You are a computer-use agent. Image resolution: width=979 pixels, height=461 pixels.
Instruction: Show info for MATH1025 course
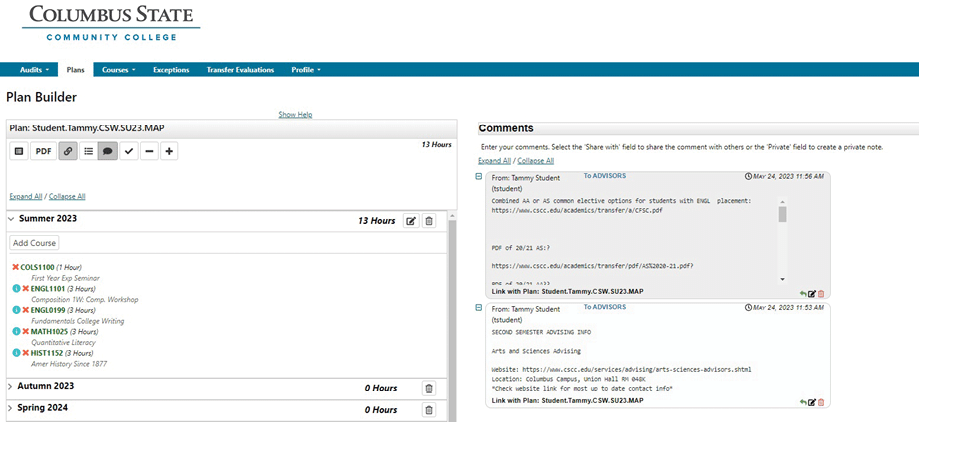(16, 331)
